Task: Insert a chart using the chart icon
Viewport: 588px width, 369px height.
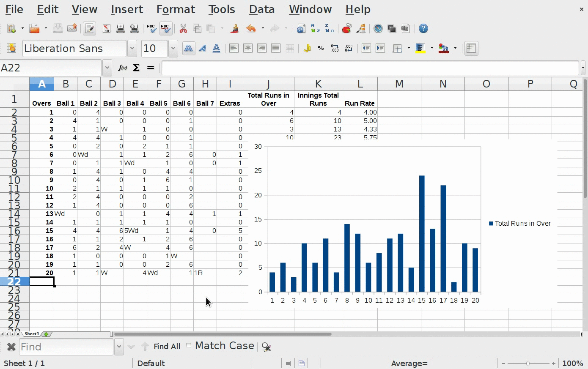Action: (346, 28)
